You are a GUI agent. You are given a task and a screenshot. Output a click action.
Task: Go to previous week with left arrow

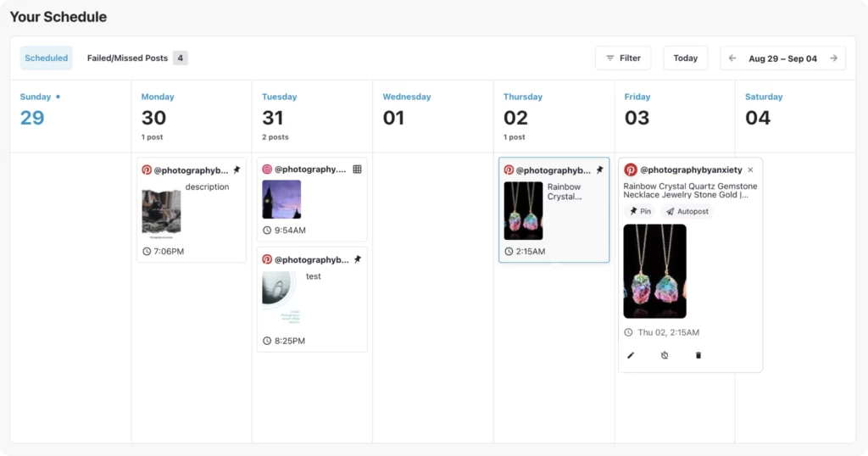pyautogui.click(x=732, y=58)
